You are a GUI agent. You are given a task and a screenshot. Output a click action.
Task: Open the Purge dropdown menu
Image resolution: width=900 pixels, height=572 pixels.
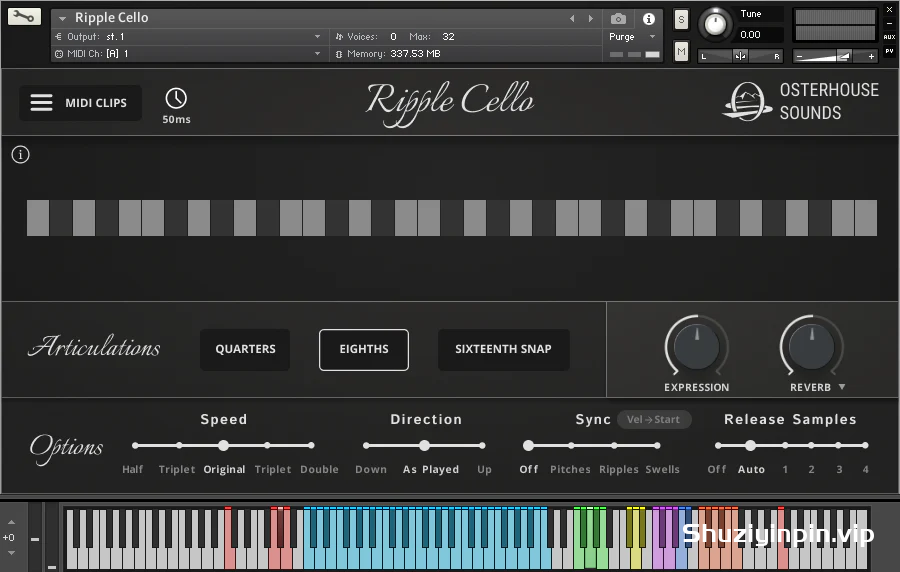click(631, 37)
